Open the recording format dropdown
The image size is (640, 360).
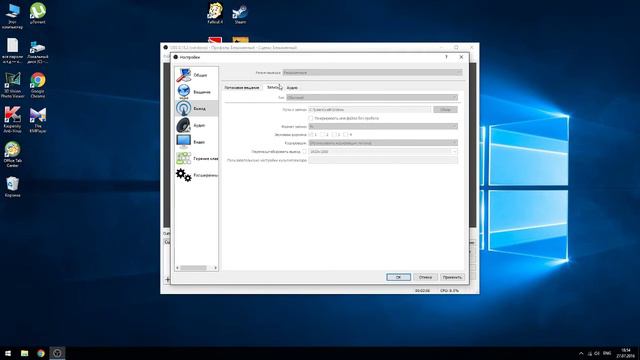coord(383,127)
